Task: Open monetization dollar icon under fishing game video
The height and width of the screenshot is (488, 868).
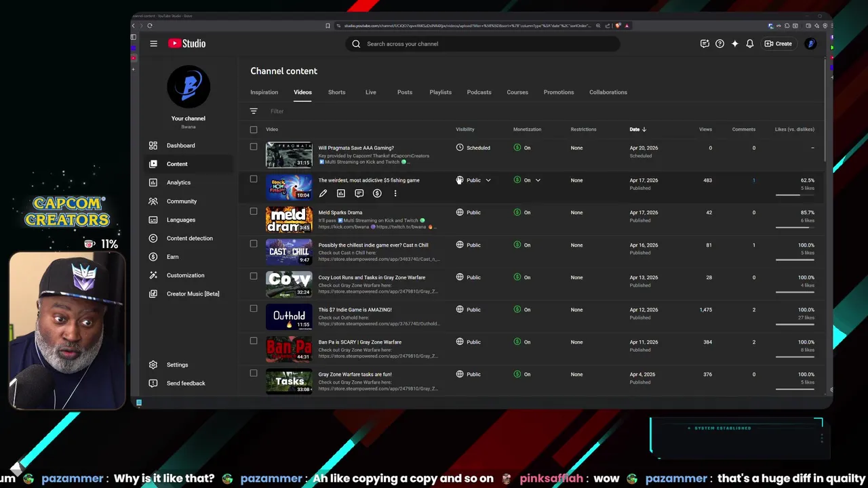Action: tap(377, 193)
